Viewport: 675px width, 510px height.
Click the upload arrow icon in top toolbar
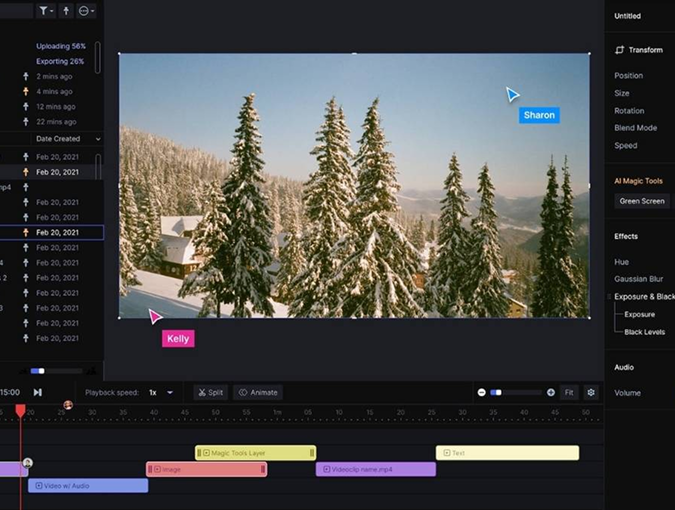click(67, 11)
